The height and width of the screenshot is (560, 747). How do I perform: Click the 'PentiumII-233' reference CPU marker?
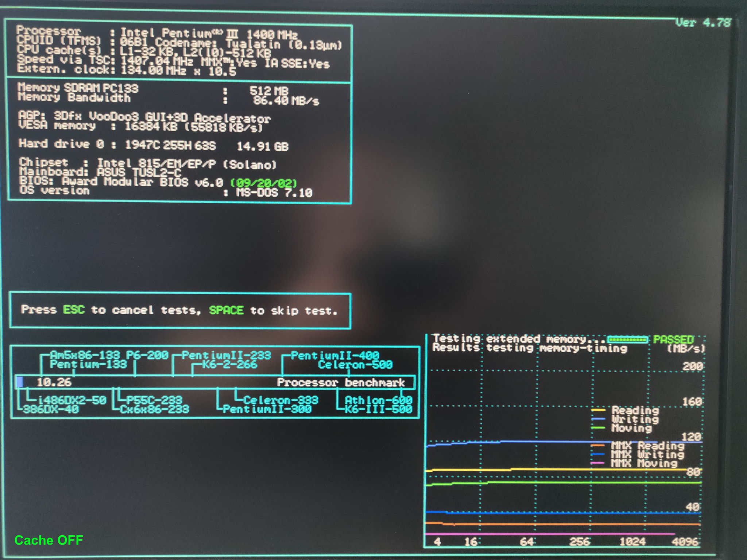[226, 355]
